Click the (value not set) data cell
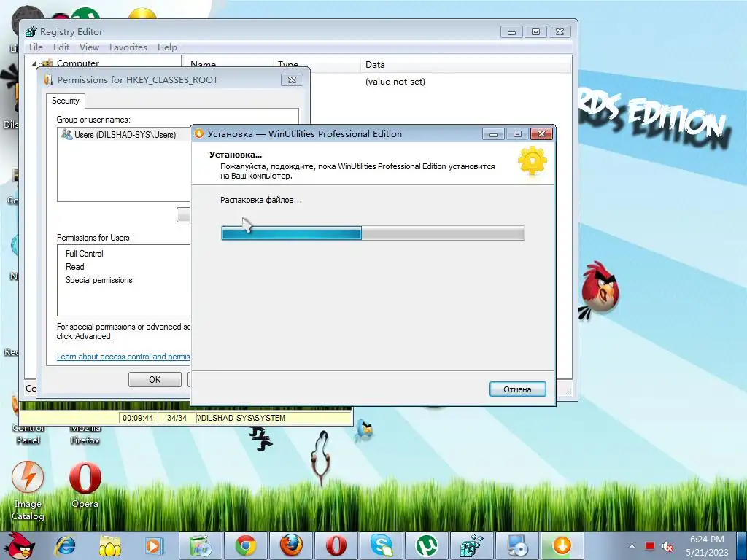Viewport: 747px width, 560px height. (x=395, y=82)
